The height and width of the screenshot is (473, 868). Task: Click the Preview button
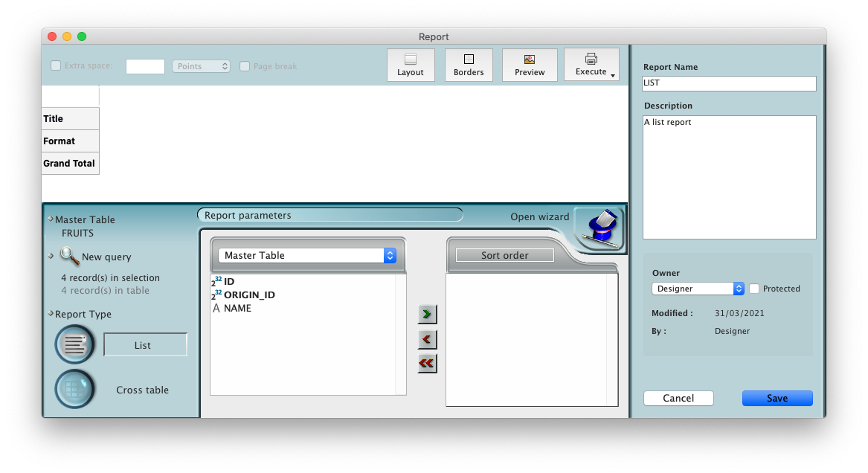tap(530, 65)
